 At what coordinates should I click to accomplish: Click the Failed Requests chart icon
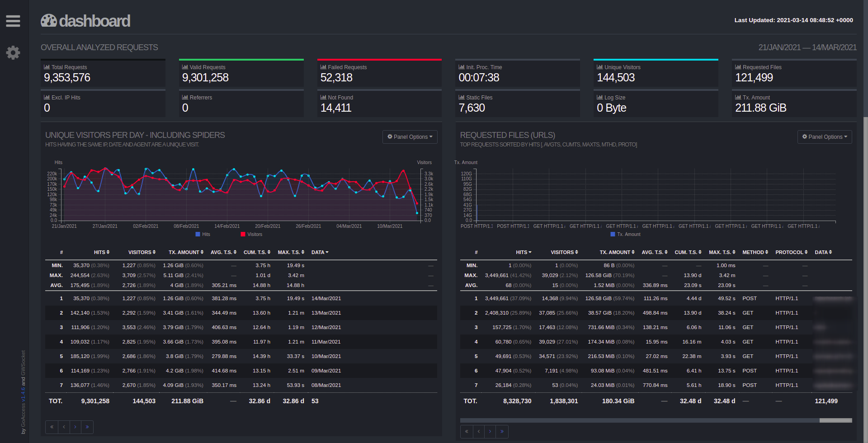[323, 67]
